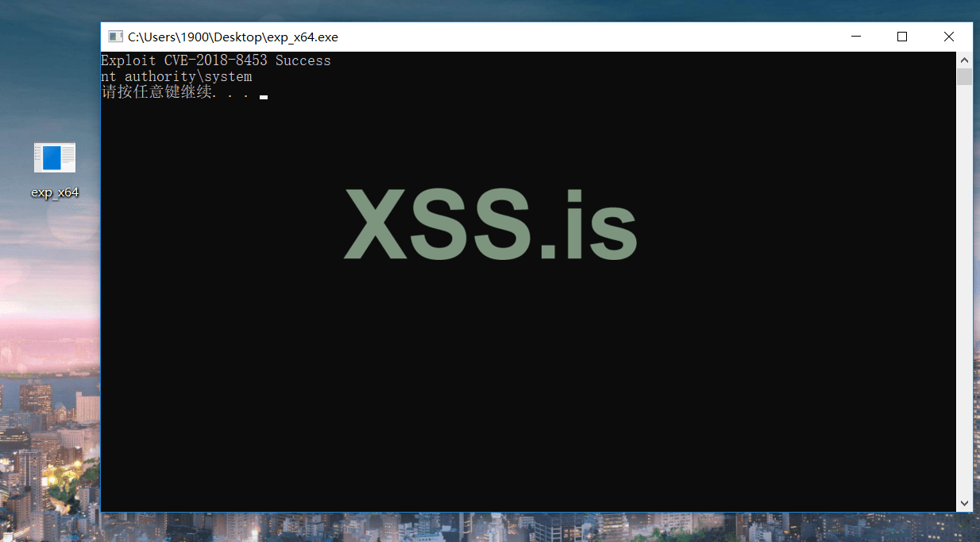Close the exp_x64.exe console window

pos(949,37)
